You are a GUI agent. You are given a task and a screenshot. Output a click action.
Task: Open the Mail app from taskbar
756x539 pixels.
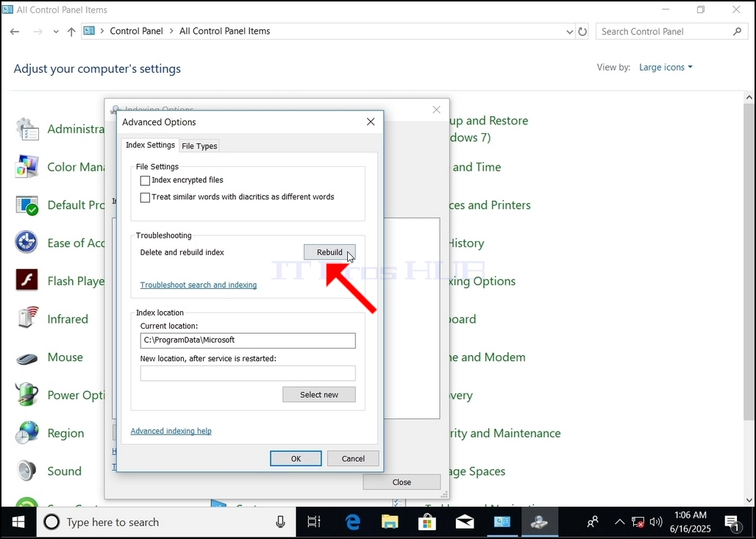click(x=464, y=522)
